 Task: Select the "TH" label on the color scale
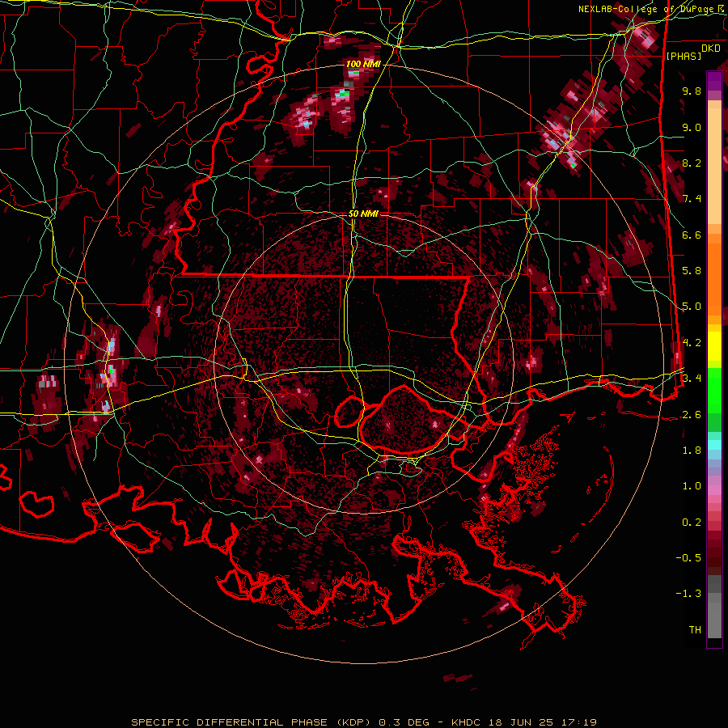click(695, 630)
